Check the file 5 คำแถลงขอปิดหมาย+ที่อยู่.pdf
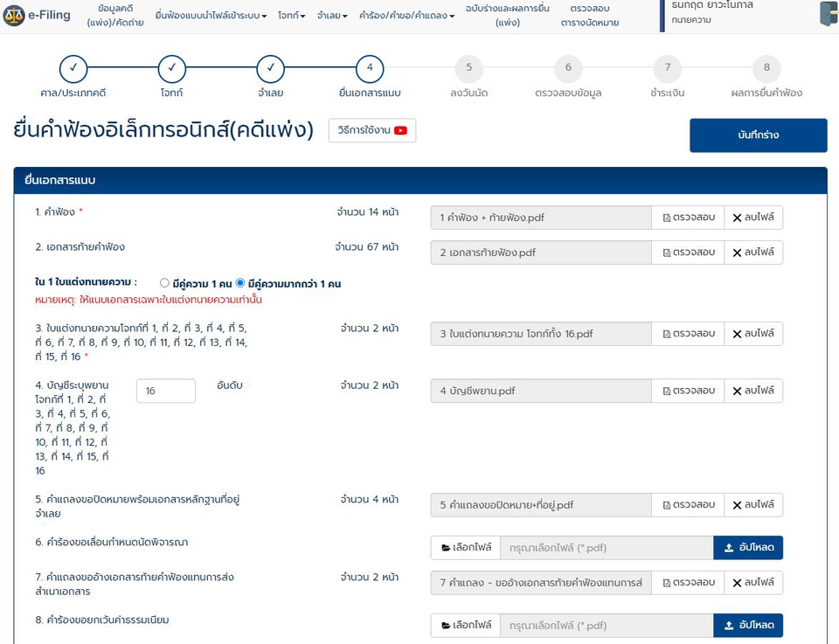The height and width of the screenshot is (644, 839). click(x=688, y=505)
